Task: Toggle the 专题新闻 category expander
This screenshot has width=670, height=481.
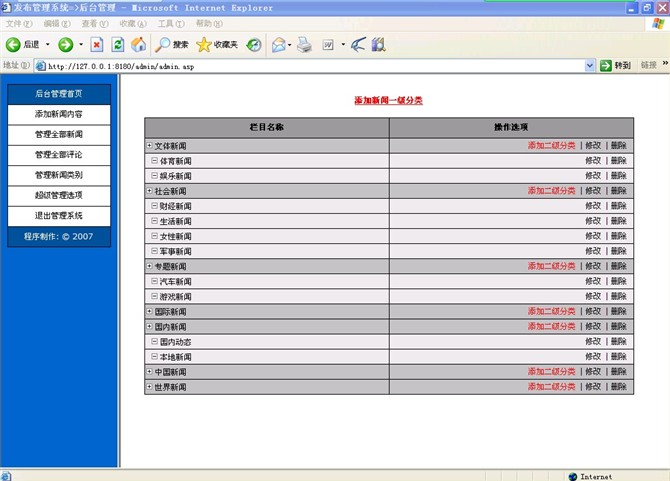Action: [x=150, y=266]
